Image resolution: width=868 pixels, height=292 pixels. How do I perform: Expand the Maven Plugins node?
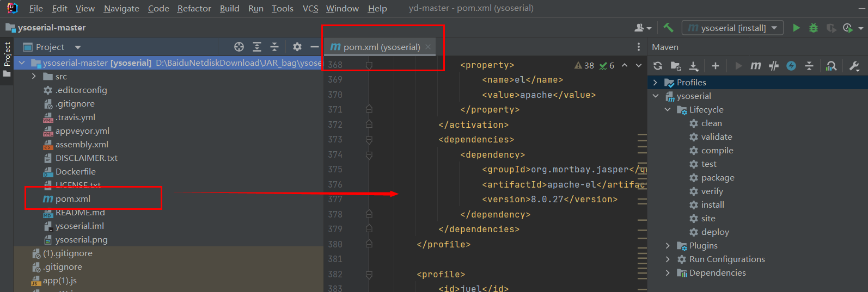click(x=668, y=246)
